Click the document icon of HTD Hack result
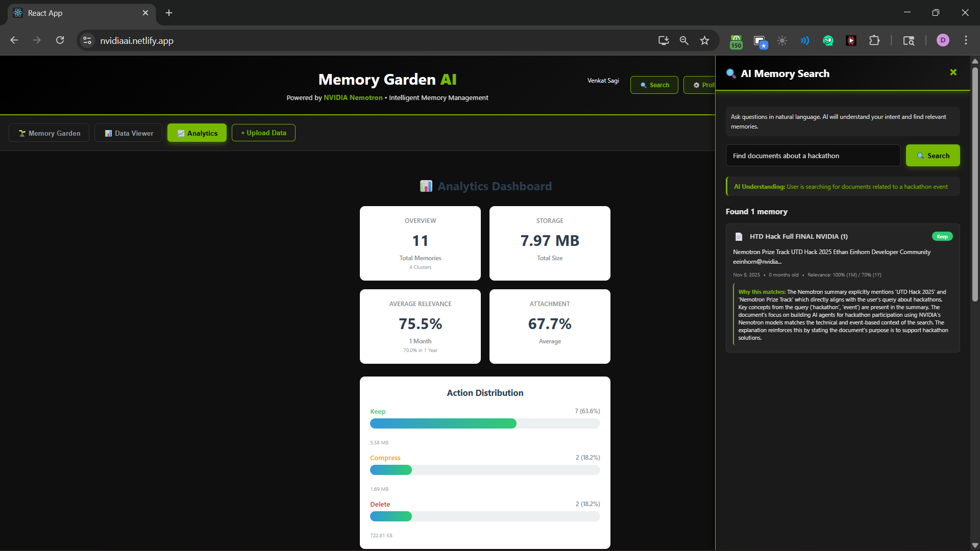Viewport: 980px width, 551px height. [x=739, y=237]
